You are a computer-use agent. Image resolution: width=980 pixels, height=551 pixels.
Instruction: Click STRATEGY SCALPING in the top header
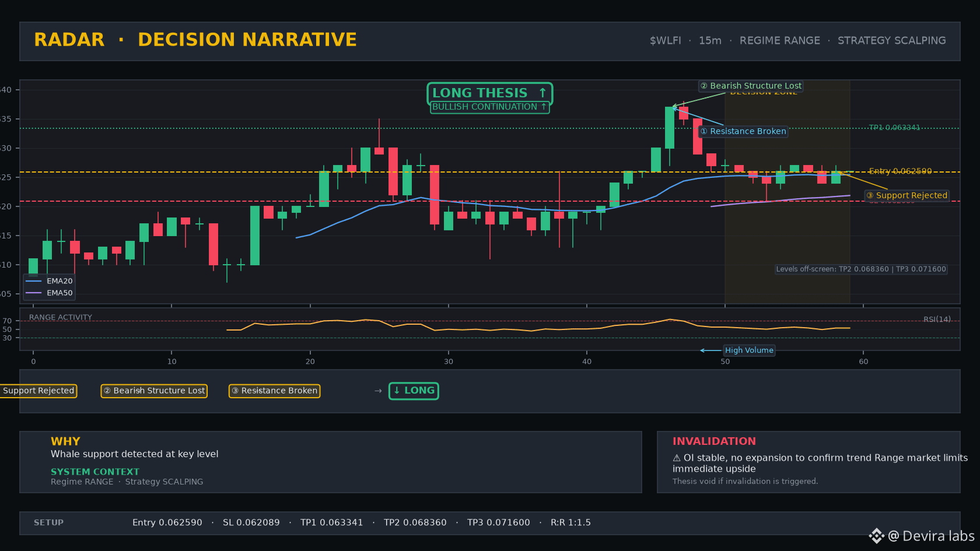(892, 41)
